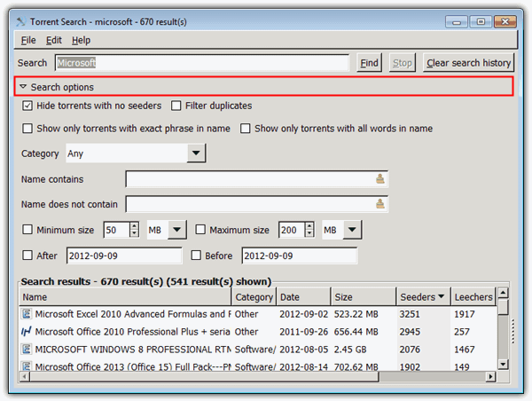Click the clear icon in Name does not contain field
The height and width of the screenshot is (401, 532).
[380, 204]
